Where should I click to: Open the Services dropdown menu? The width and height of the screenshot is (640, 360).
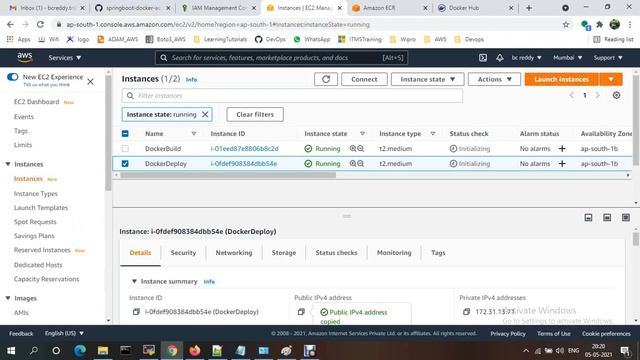[64, 58]
